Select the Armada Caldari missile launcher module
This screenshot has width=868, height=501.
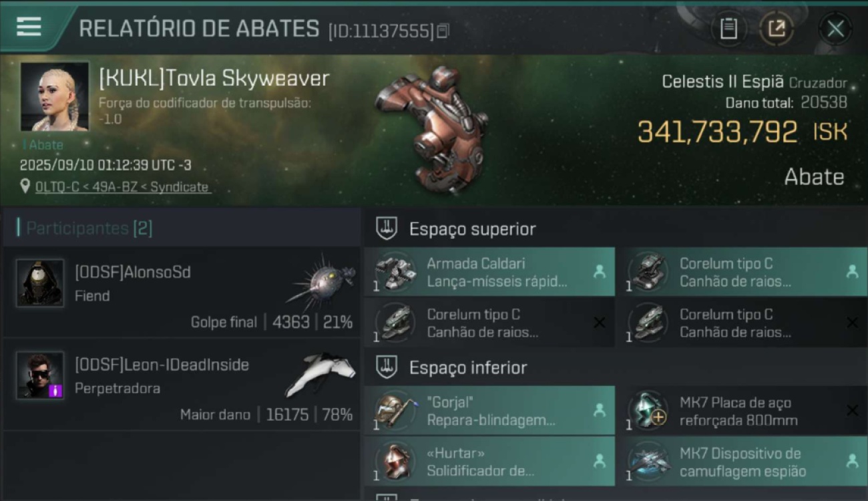(489, 272)
